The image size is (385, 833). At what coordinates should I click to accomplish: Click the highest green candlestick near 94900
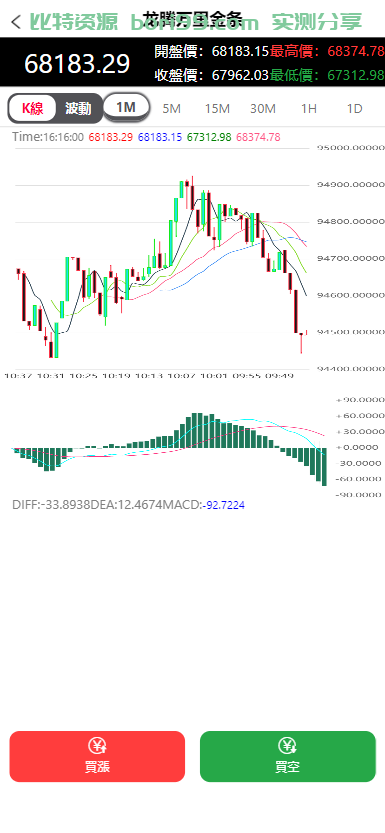coord(182,189)
